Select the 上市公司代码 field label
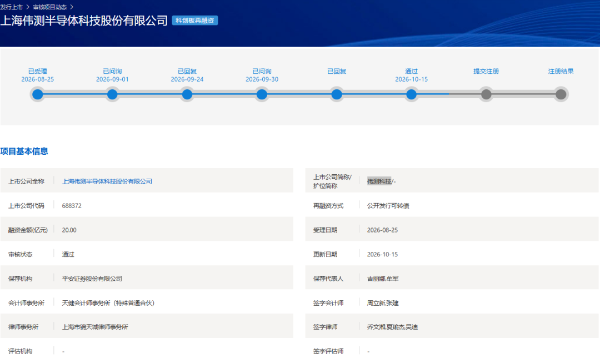Image resolution: width=600 pixels, height=364 pixels. pyautogui.click(x=27, y=206)
